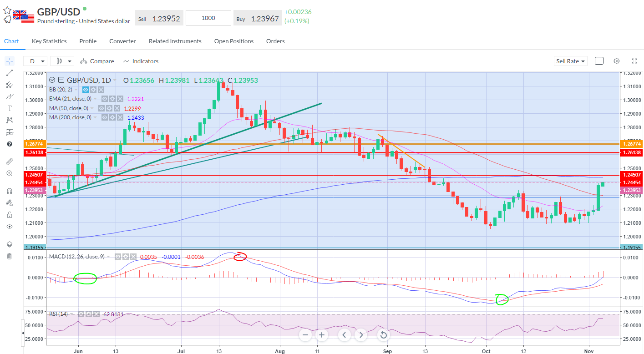The width and height of the screenshot is (644, 354).
Task: Toggle hide all drawings eye icon
Action: (x=9, y=227)
